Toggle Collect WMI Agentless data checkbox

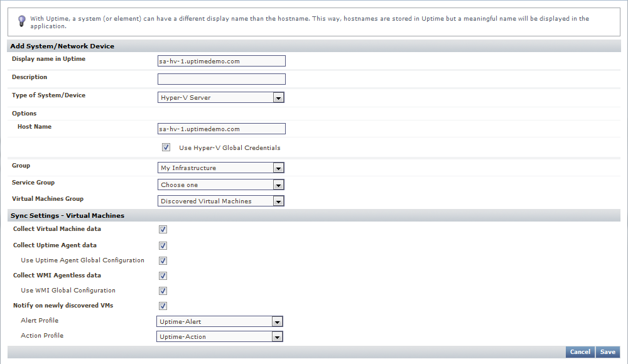point(163,276)
